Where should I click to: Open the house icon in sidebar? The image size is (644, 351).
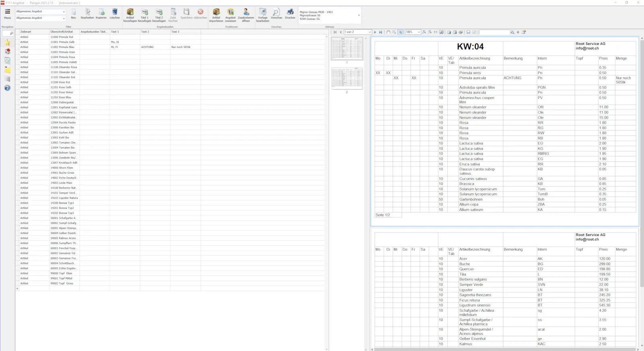point(7,51)
